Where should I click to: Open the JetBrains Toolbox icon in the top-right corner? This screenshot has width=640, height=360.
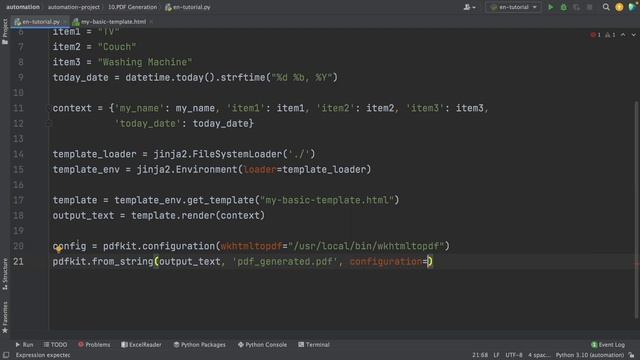[633, 7]
